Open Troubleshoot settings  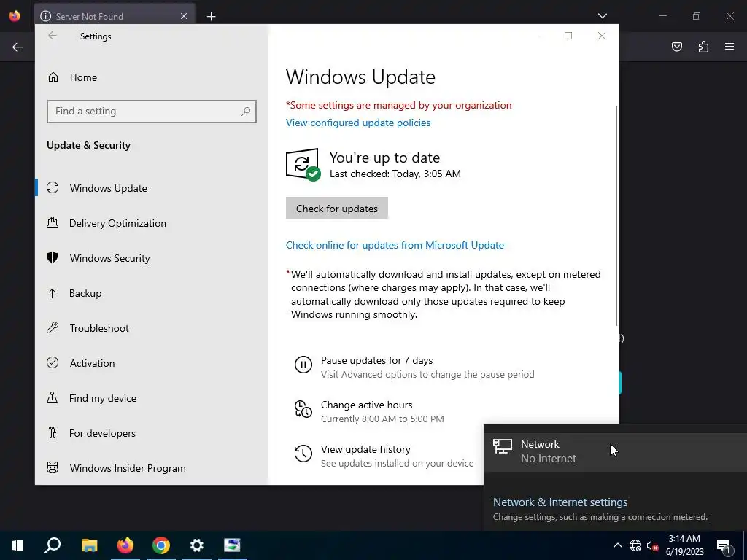[x=99, y=328]
